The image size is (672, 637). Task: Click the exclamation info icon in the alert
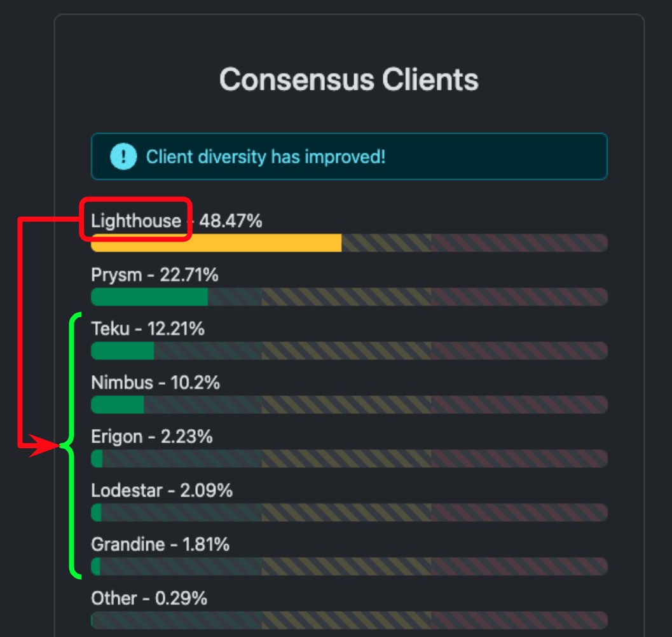[x=123, y=156]
